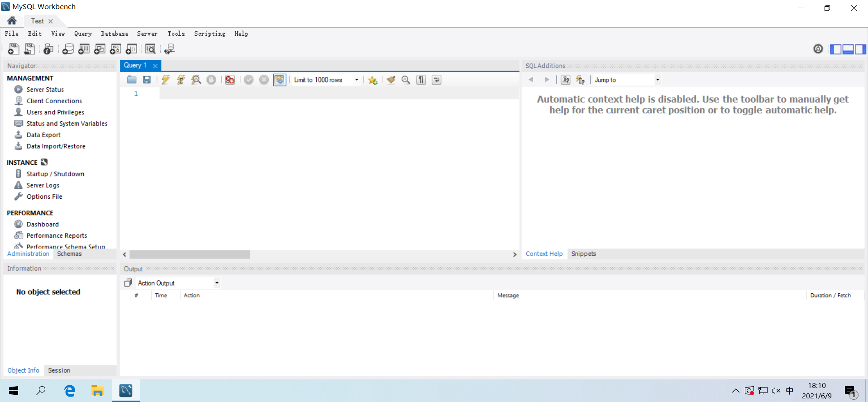Screen dimensions: 868x402
Task: Toggle continue on error execution mode
Action: tap(230, 80)
